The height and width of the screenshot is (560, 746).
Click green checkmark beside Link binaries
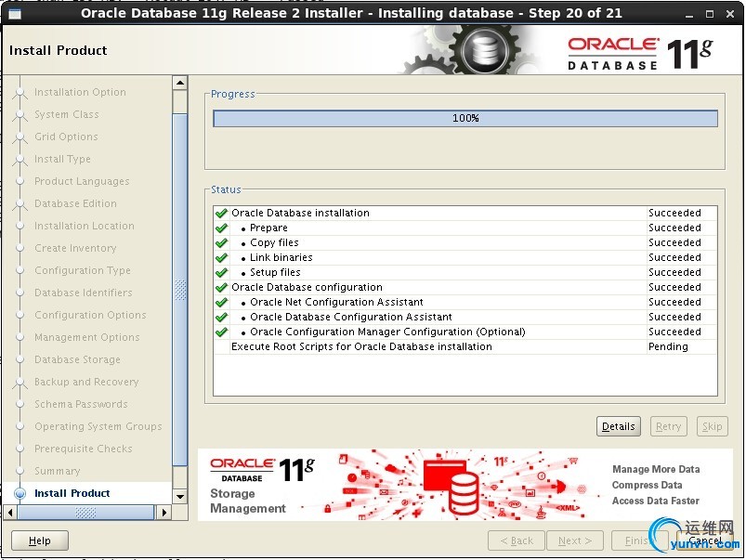(221, 257)
